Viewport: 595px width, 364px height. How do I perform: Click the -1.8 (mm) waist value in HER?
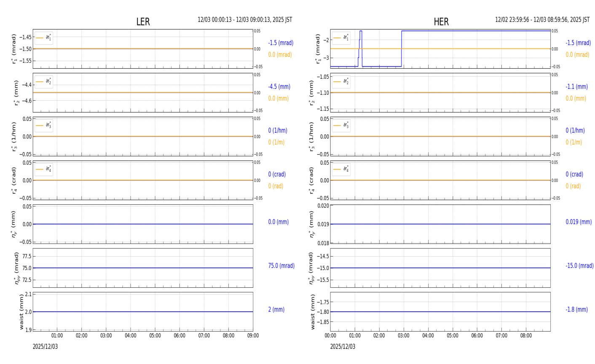click(576, 310)
